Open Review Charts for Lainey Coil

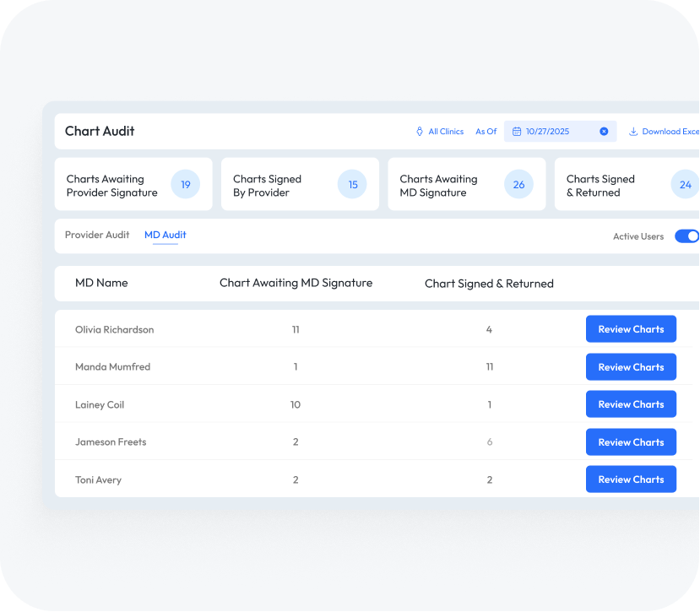coord(631,404)
